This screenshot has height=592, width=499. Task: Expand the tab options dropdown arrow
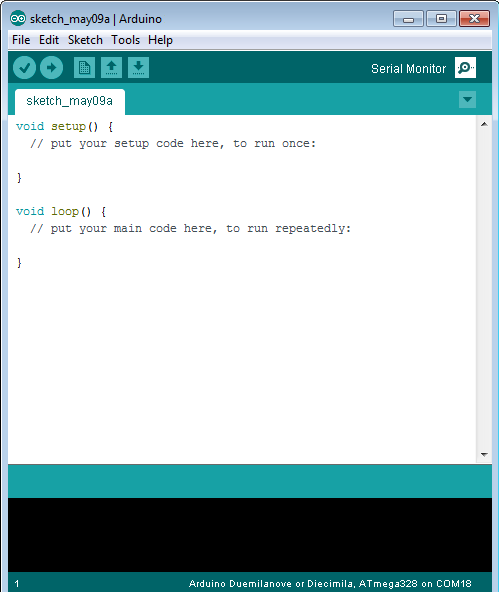click(467, 100)
